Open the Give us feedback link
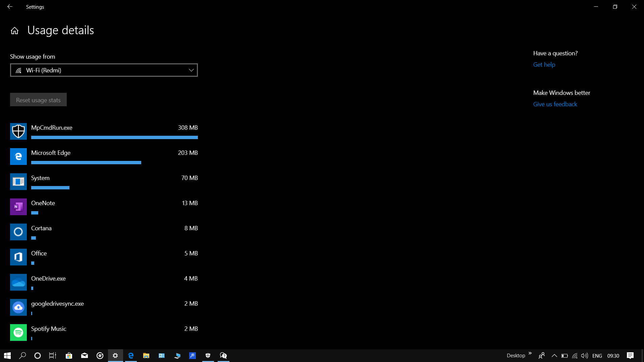The image size is (644, 362). click(555, 104)
